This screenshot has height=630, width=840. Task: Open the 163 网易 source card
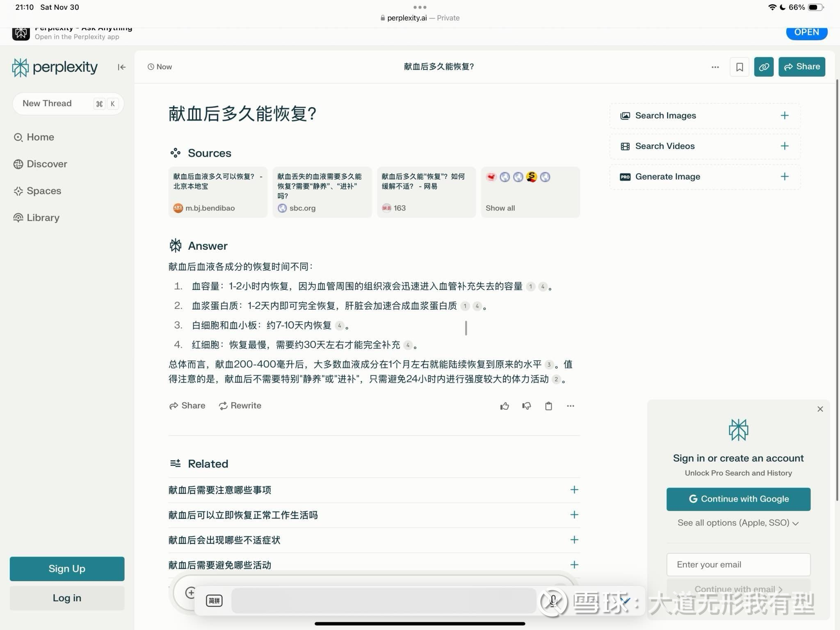pos(426,192)
